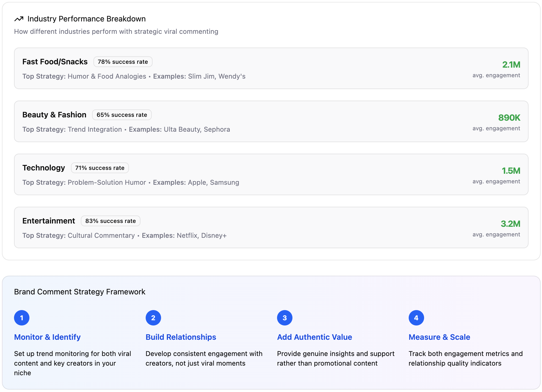The height and width of the screenshot is (392, 542).
Task: Click the trending arrow icon beside Industry Performance Breakdown
Action: coord(19,19)
